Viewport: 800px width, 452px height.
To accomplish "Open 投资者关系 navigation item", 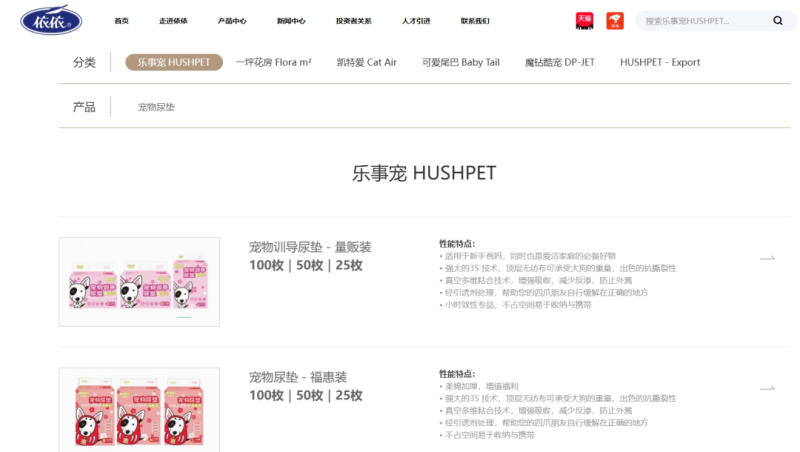I will click(353, 21).
